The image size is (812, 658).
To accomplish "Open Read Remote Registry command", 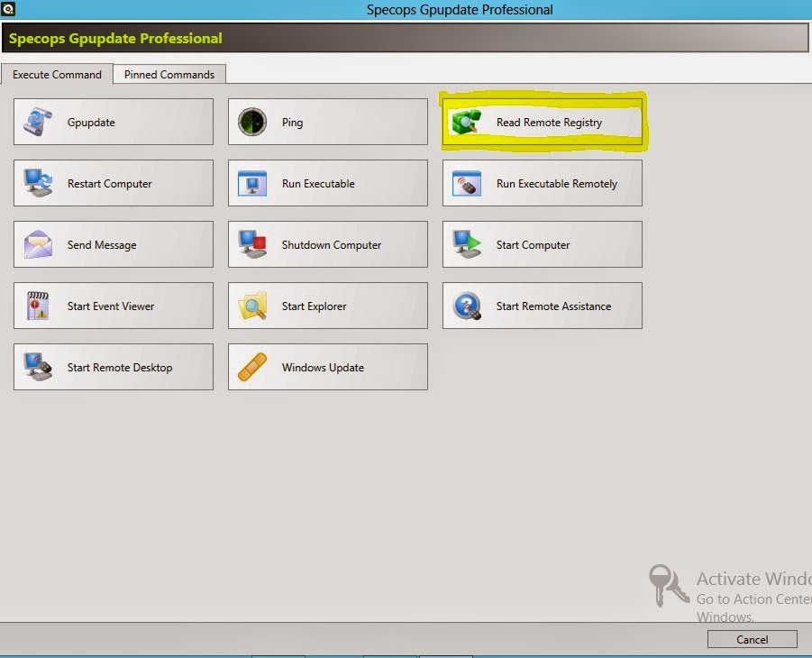I will point(543,122).
